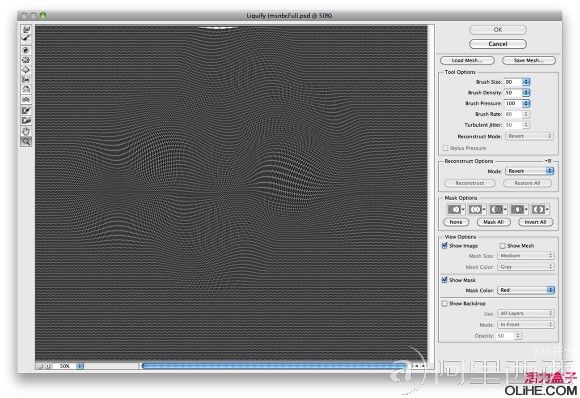Click the Cancel button

click(x=498, y=44)
